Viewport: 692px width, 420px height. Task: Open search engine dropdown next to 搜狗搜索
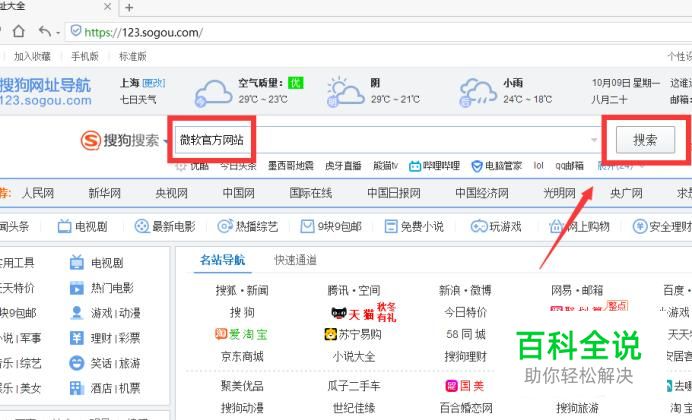166,141
